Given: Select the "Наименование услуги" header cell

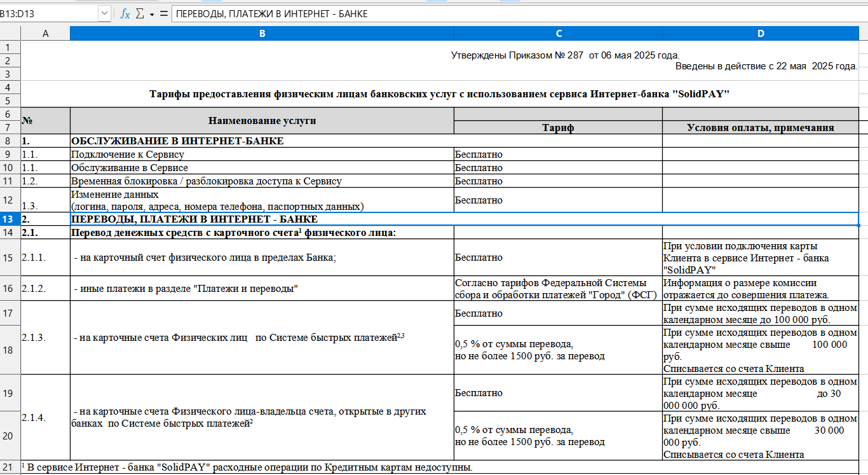Looking at the screenshot, I should click(x=262, y=121).
